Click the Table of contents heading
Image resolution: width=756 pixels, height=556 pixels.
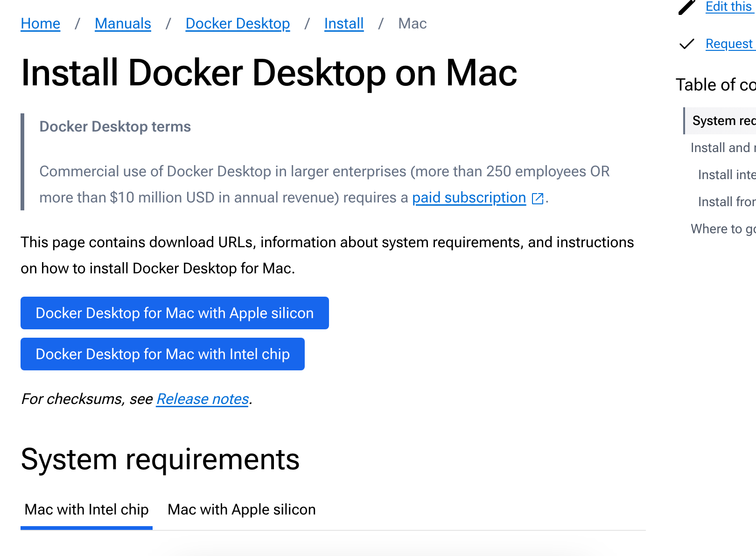[x=715, y=85]
